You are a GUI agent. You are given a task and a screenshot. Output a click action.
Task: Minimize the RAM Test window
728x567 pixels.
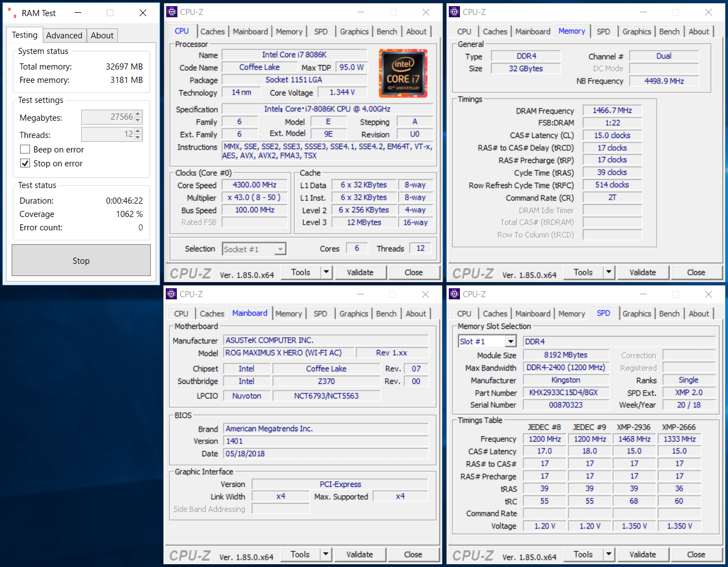[78, 13]
